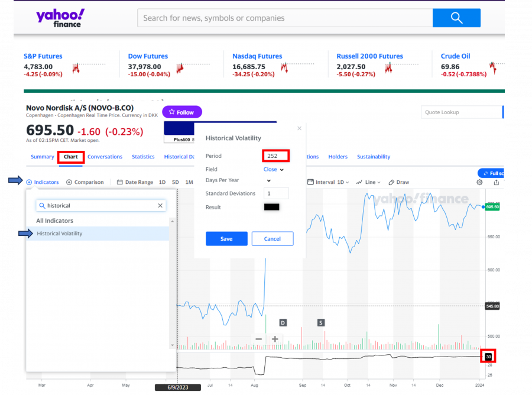Image resolution: width=532 pixels, height=395 pixels.
Task: Open the Holders tab
Action: 338,157
